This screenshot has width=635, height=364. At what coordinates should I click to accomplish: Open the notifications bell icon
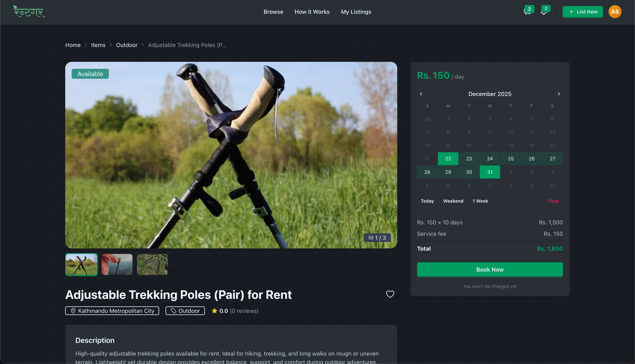(543, 12)
